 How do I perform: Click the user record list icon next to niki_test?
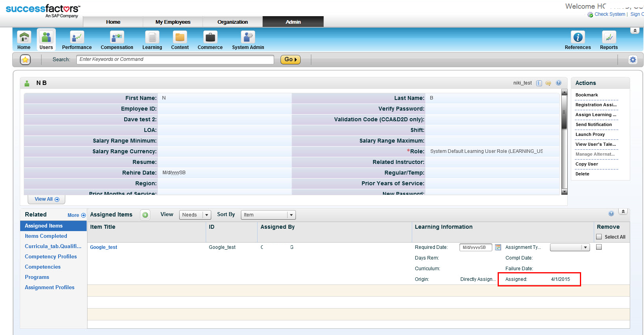click(x=539, y=83)
